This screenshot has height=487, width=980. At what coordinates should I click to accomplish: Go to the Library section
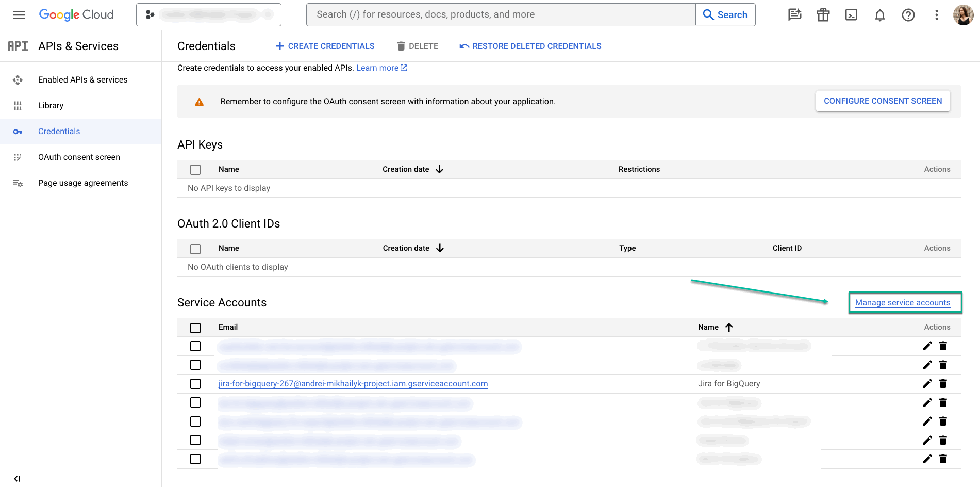coord(51,105)
